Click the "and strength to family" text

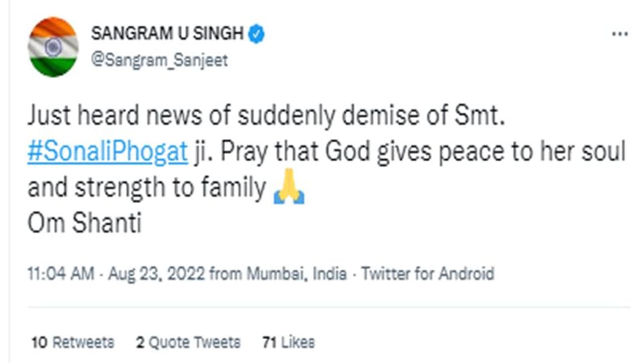point(146,189)
